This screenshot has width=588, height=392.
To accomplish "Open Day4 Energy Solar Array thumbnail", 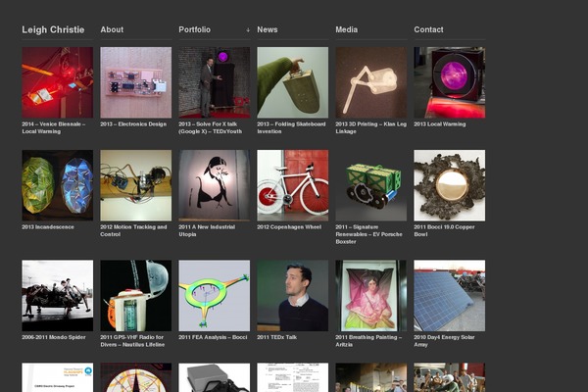I will point(449,296).
